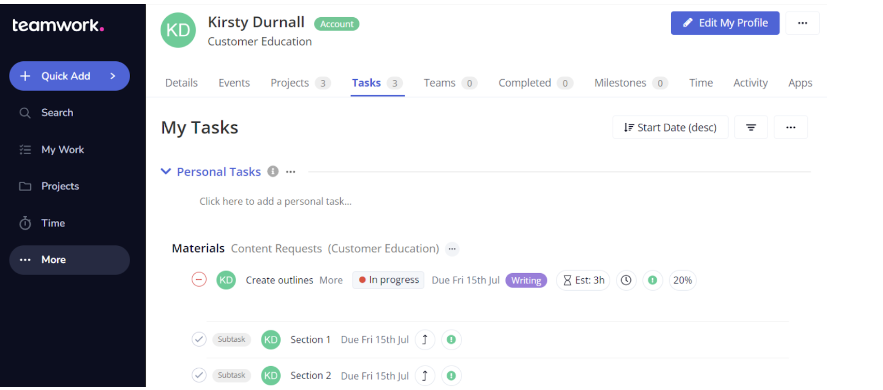Click the info icon next to Personal Tasks
Image resolution: width=883 pixels, height=390 pixels.
(273, 172)
